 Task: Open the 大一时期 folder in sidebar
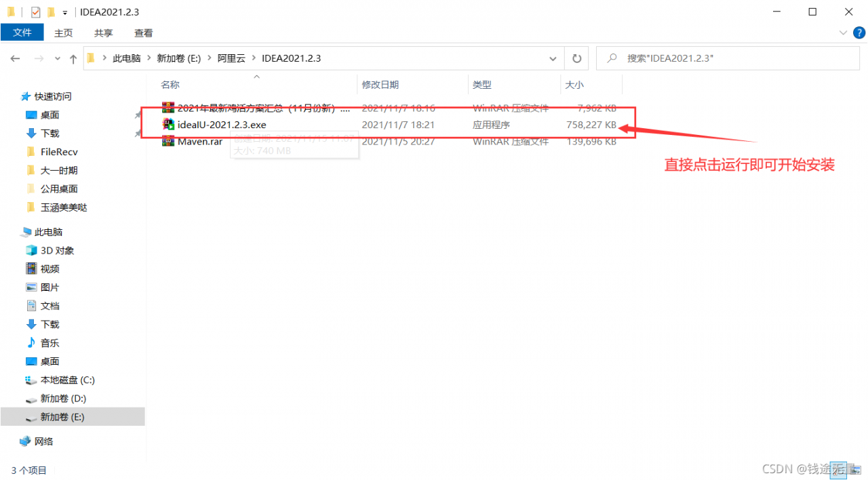(x=59, y=170)
